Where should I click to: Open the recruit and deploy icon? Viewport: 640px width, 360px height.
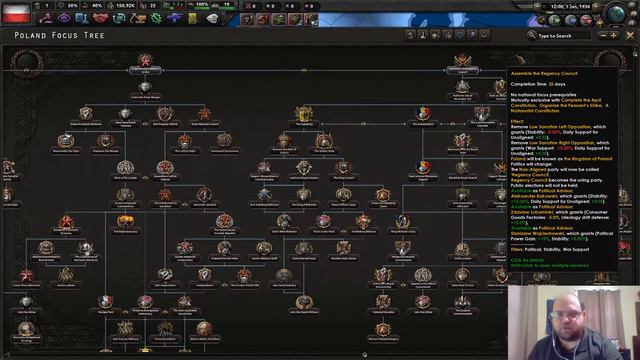tap(174, 18)
